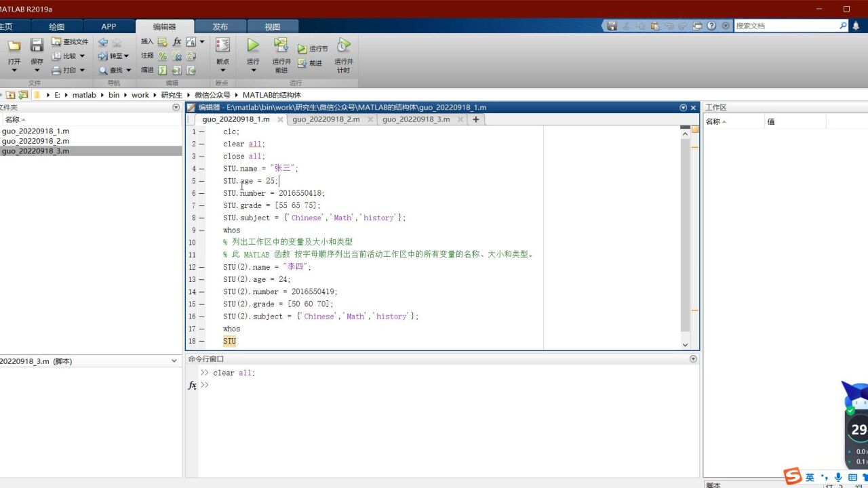Click the editor vertical scrollbar

[x=685, y=237]
